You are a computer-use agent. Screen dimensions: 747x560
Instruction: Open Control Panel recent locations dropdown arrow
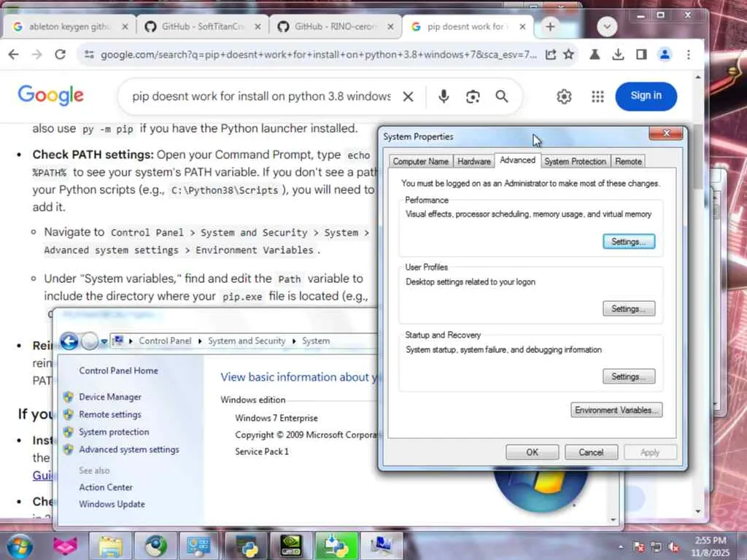[x=104, y=341]
